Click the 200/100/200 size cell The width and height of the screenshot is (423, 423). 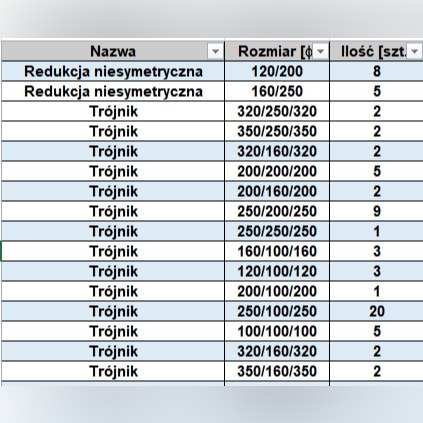(277, 291)
